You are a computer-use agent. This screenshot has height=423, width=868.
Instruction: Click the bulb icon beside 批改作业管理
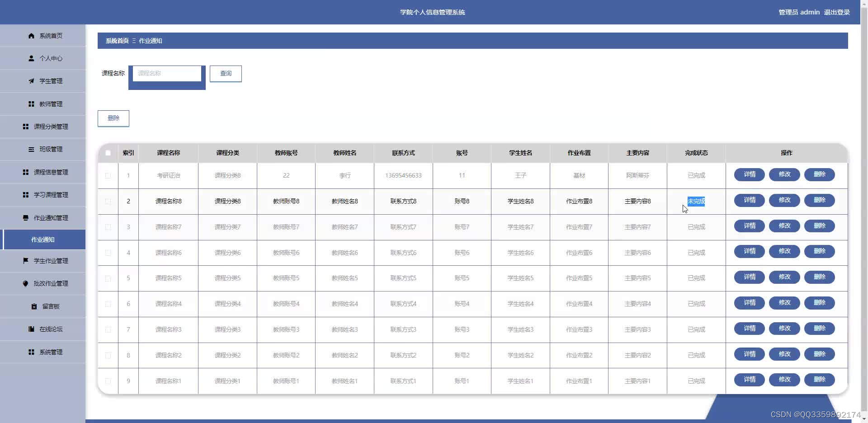[26, 283]
